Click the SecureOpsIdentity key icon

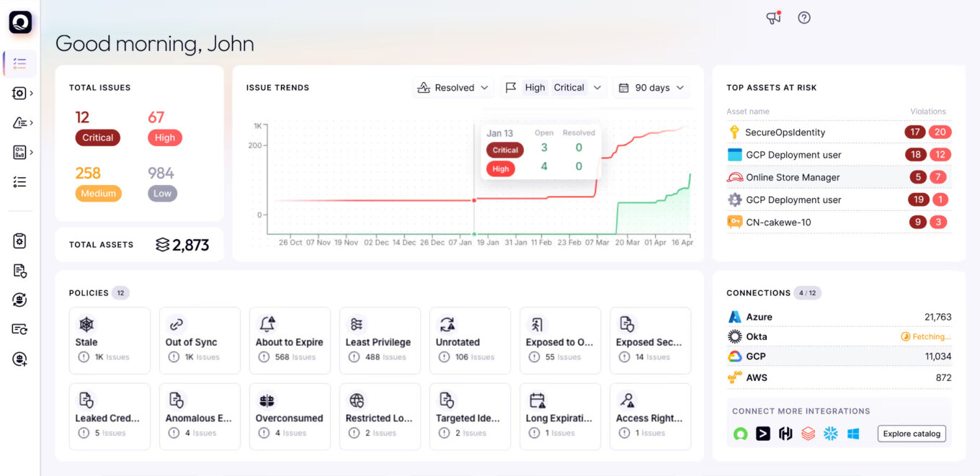point(734,133)
